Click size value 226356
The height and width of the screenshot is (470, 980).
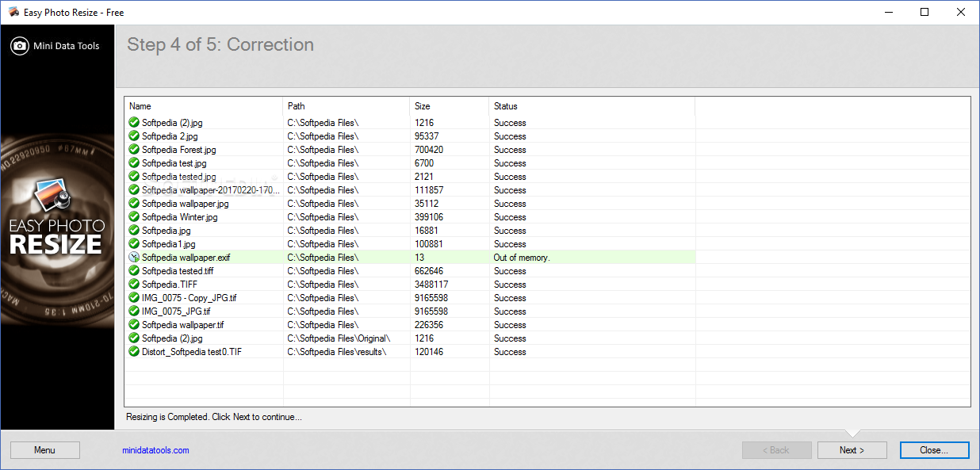(429, 325)
